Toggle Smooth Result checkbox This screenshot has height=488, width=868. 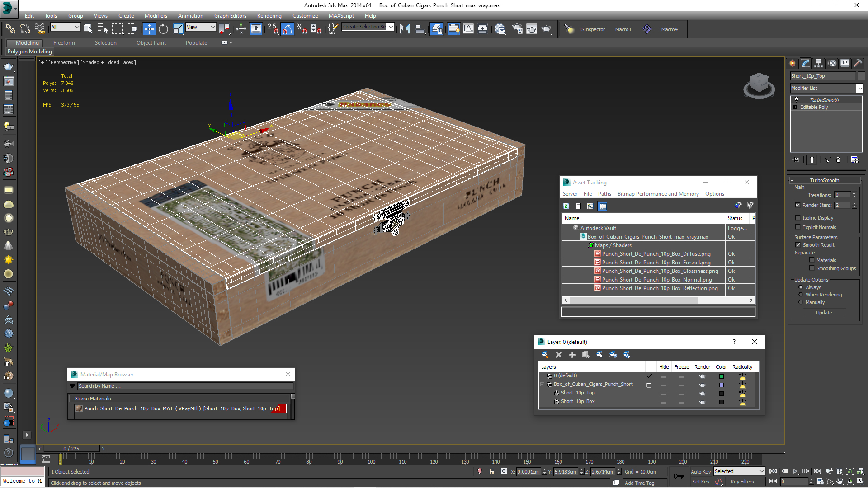coord(798,244)
